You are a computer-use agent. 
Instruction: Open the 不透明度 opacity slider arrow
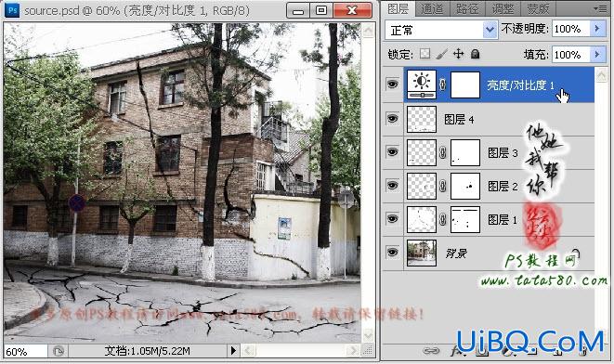pyautogui.click(x=597, y=29)
